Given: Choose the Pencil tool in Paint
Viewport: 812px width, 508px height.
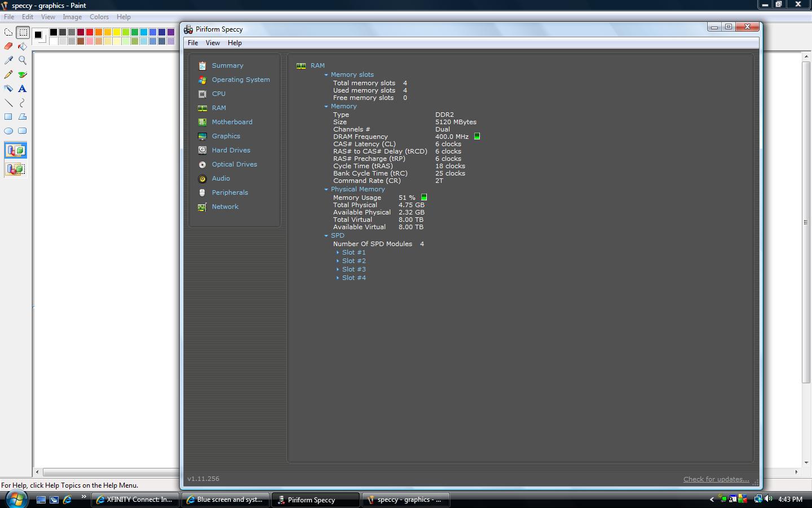Looking at the screenshot, I should tap(8, 75).
